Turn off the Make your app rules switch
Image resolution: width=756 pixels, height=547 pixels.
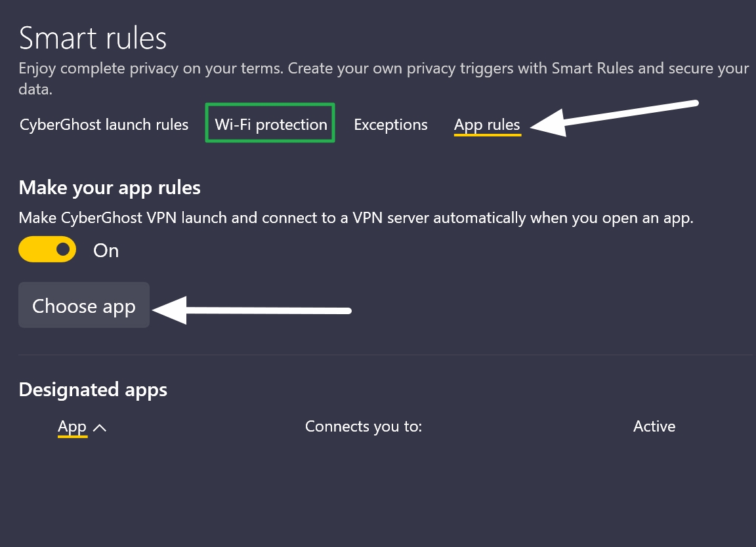point(47,249)
